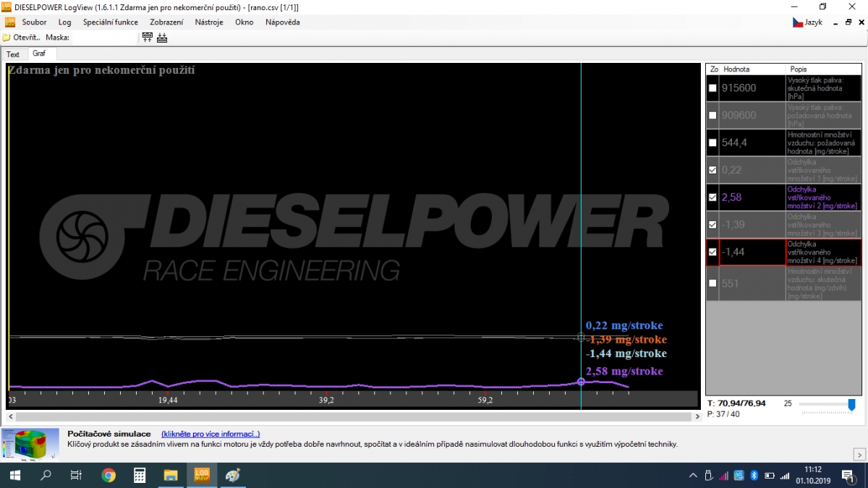Click the 'T: 70,94/76,94' time readout
The width and height of the screenshot is (868, 488).
736,403
